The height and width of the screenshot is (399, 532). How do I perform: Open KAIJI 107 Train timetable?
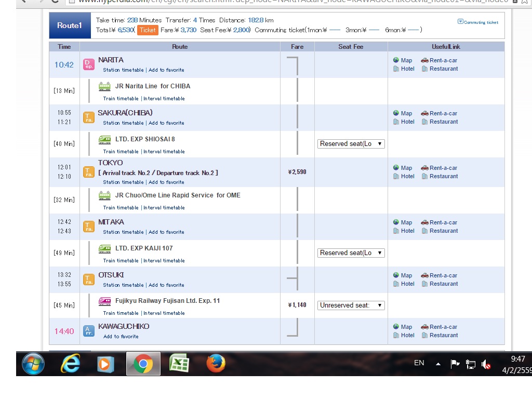(x=121, y=261)
